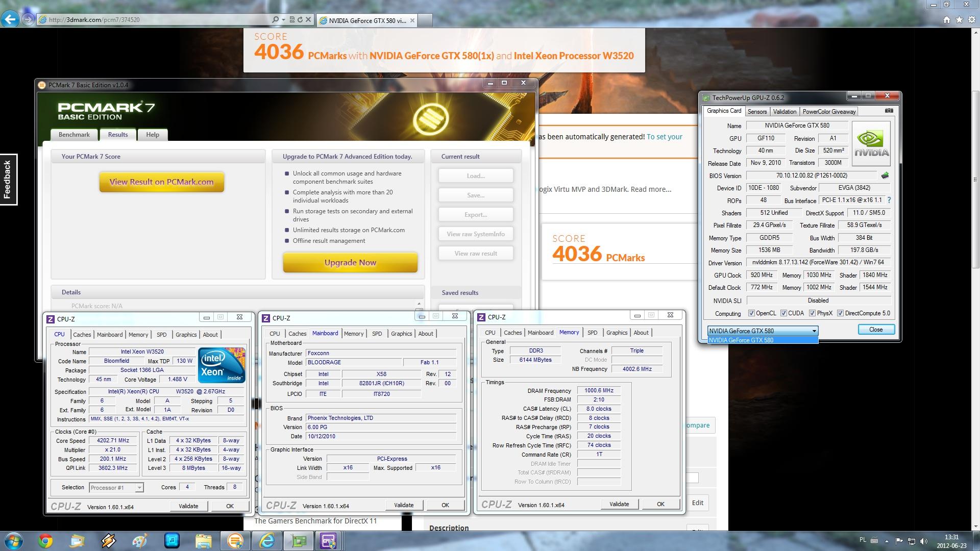Click the Feedback side tab
This screenshot has width=980, height=551.
[8, 180]
